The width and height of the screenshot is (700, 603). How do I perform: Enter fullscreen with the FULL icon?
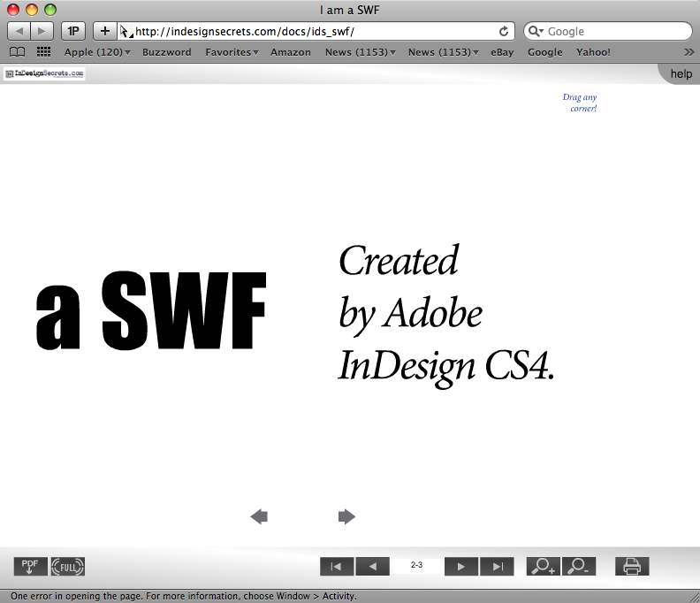tap(68, 567)
